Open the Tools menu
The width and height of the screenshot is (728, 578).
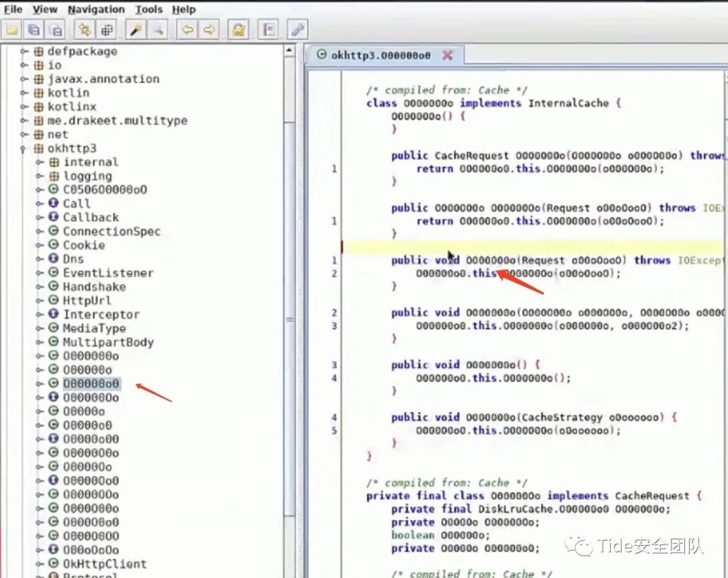148,9
